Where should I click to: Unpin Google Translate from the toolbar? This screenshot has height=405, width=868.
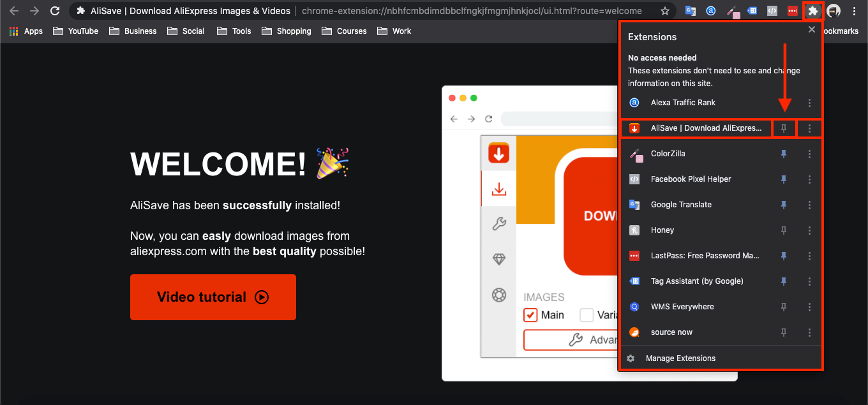pos(784,205)
